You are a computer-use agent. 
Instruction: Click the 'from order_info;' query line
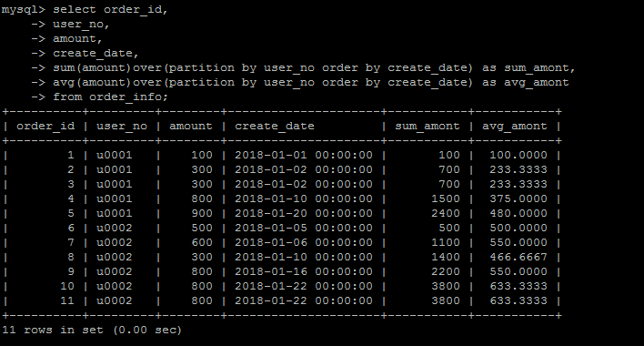tap(110, 97)
